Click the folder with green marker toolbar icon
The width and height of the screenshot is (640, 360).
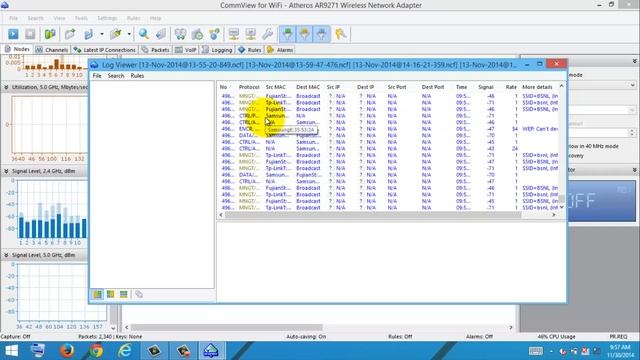pos(116,34)
